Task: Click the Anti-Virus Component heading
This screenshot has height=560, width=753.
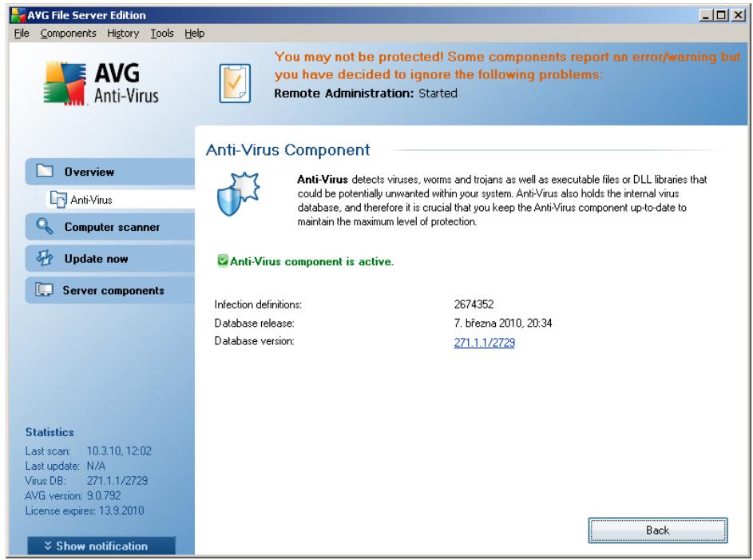Action: coord(287,150)
